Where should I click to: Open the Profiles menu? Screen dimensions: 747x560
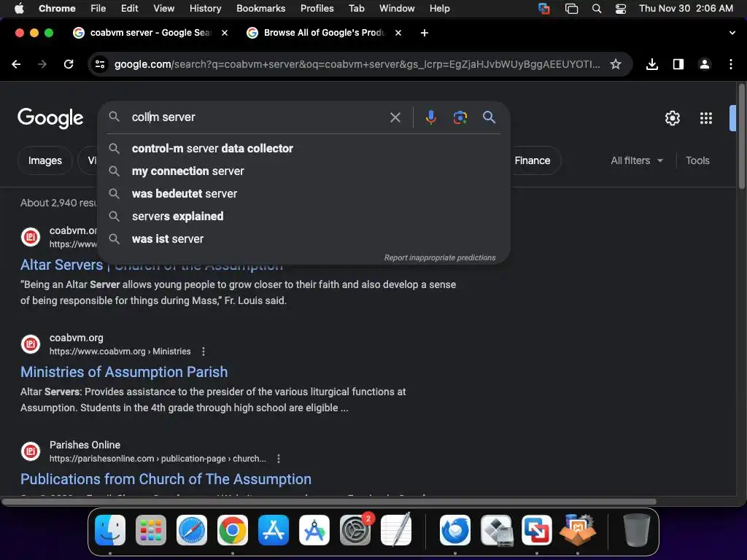[317, 9]
